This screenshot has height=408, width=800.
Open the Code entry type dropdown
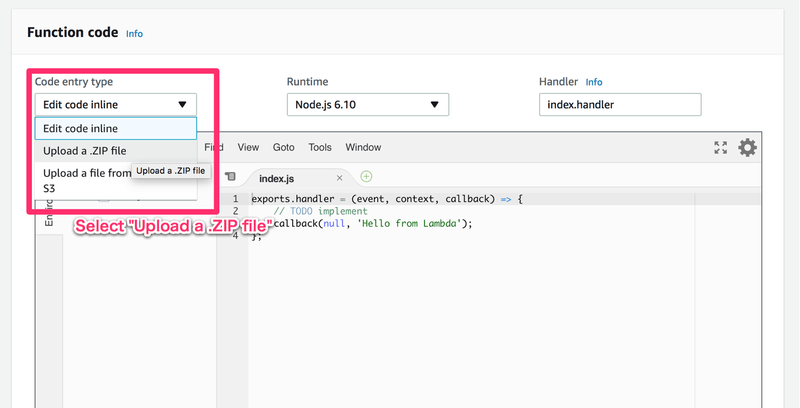tap(116, 104)
